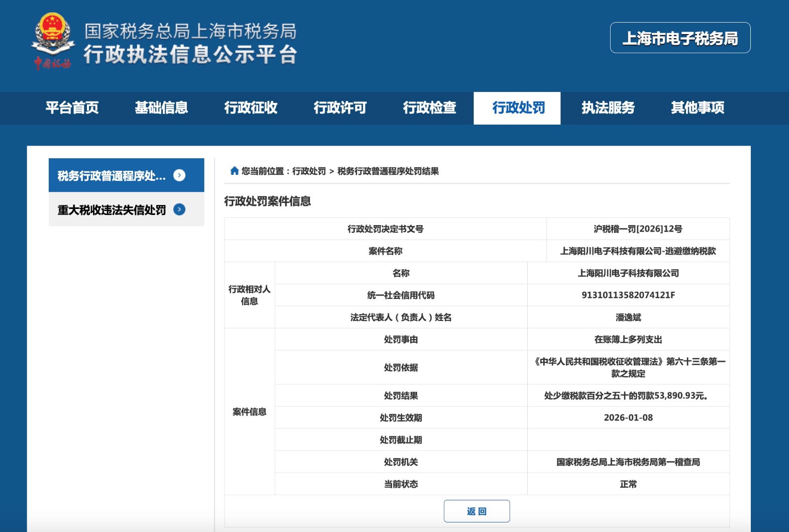The image size is (789, 532).
Task: Switch to 行政征收 tab
Action: 251,108
